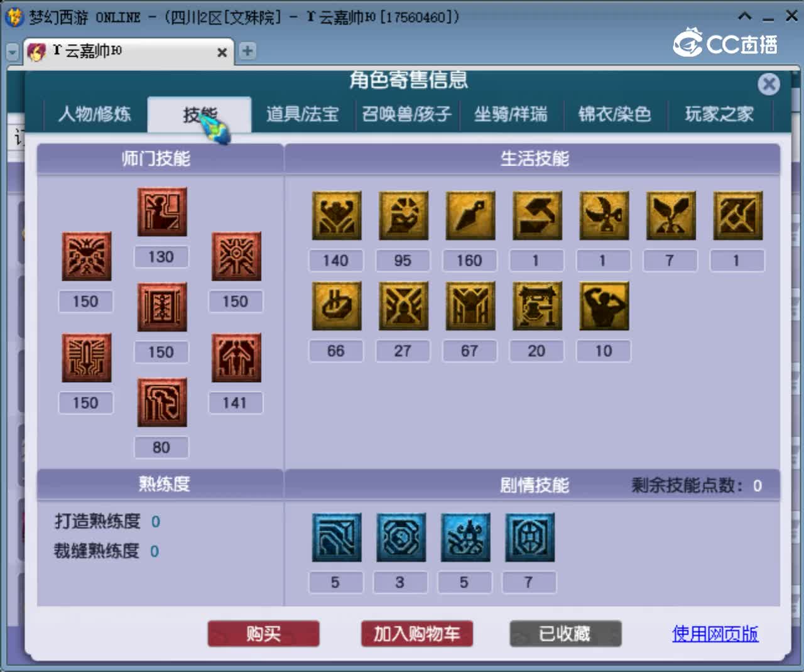Click the level value 27 box
The height and width of the screenshot is (672, 804).
pyautogui.click(x=403, y=351)
